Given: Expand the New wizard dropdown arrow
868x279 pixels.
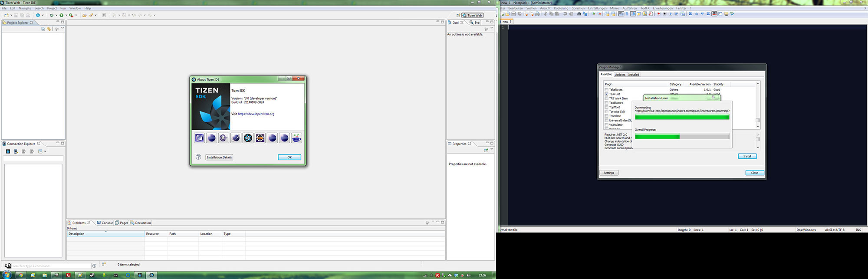Looking at the screenshot, I should (x=11, y=15).
